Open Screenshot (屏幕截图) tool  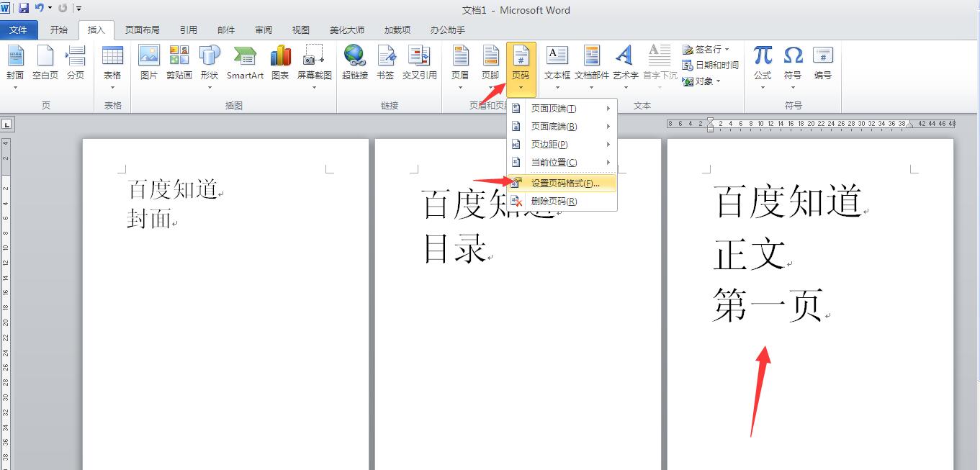pyautogui.click(x=315, y=66)
